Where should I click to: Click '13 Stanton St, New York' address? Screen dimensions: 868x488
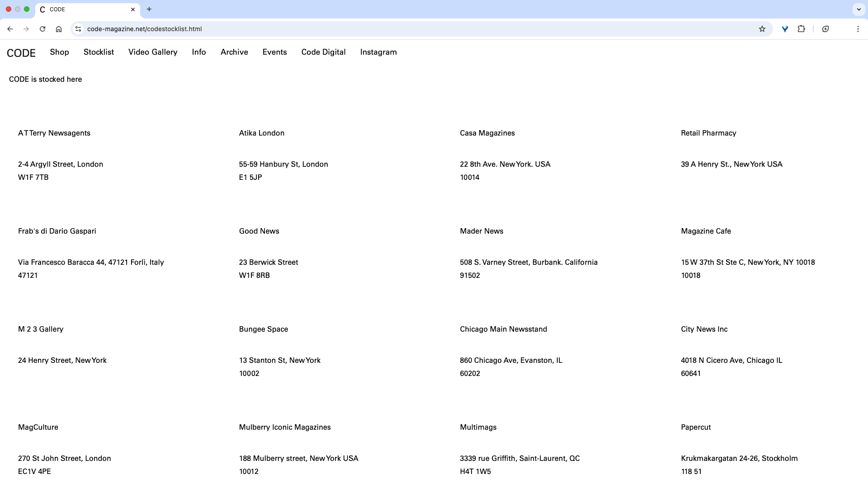click(280, 361)
